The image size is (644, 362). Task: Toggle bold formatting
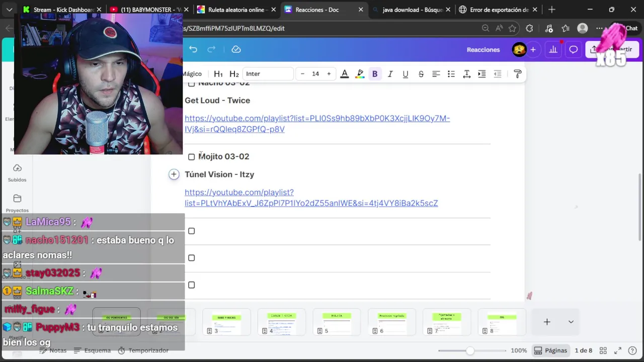375,74
